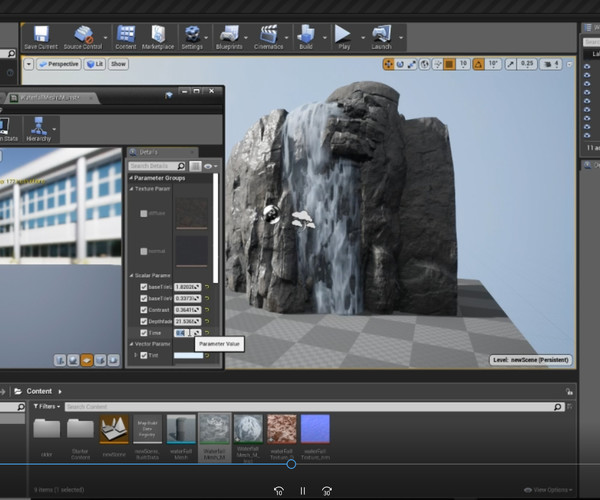This screenshot has width=600, height=500.
Task: Uncheck the Contrast parameter checkbox
Action: [x=143, y=310]
